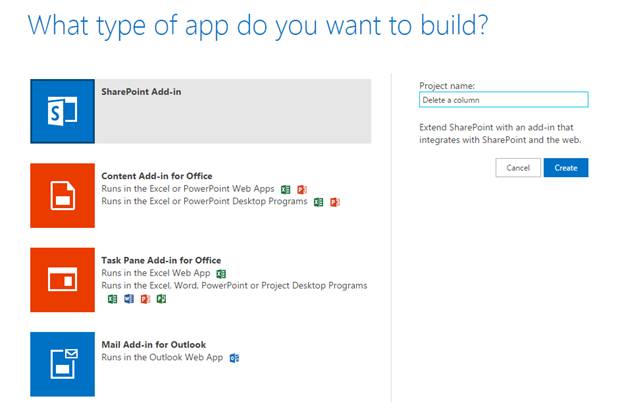Choose the SharePoint Add-in title

click(x=141, y=92)
